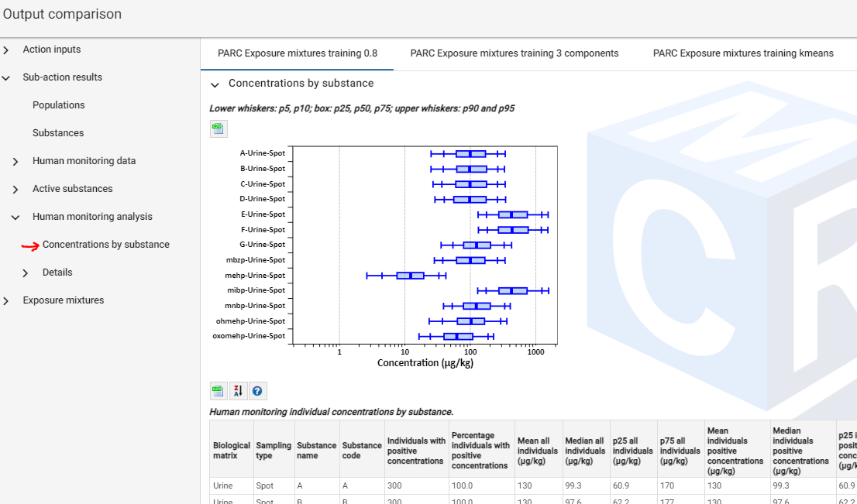The width and height of the screenshot is (857, 504).
Task: Download chart data as CSV above boxplot
Action: (x=219, y=129)
